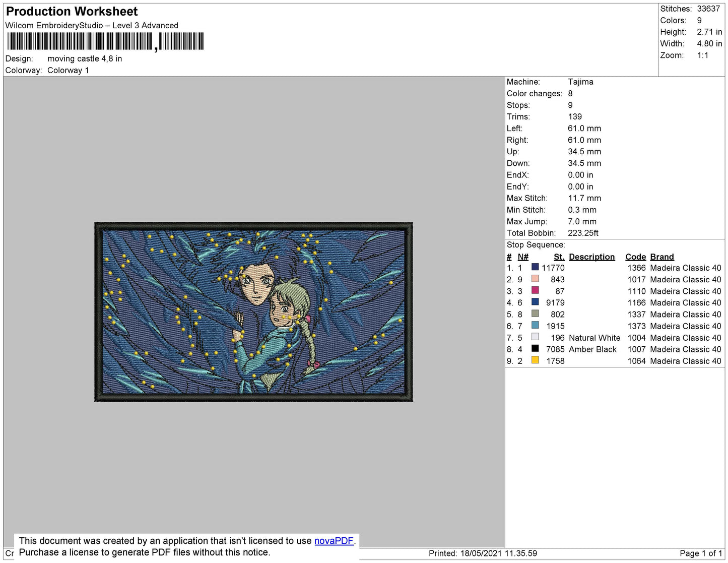
Task: Click the 'Description' column header
Action: click(x=592, y=257)
